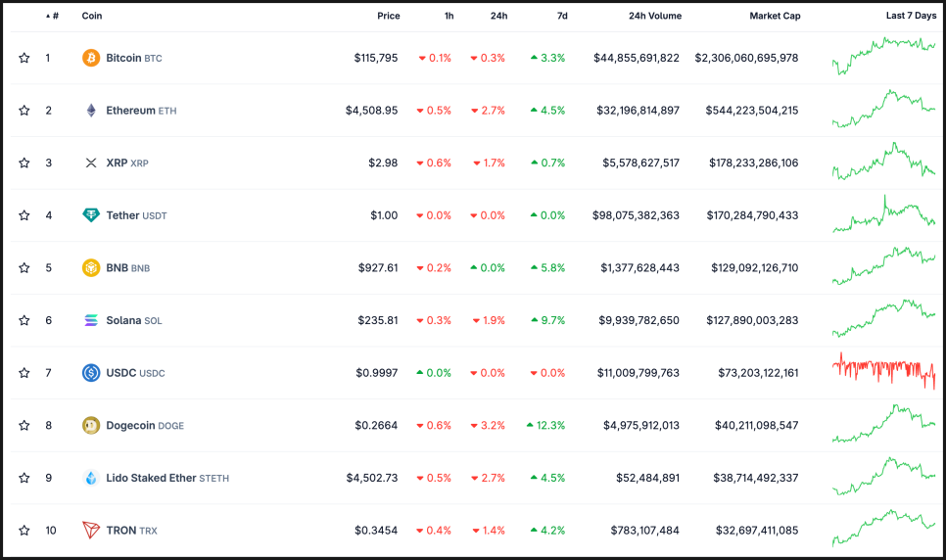This screenshot has height=560, width=946.
Task: Click the Tether logo icon
Action: point(91,215)
